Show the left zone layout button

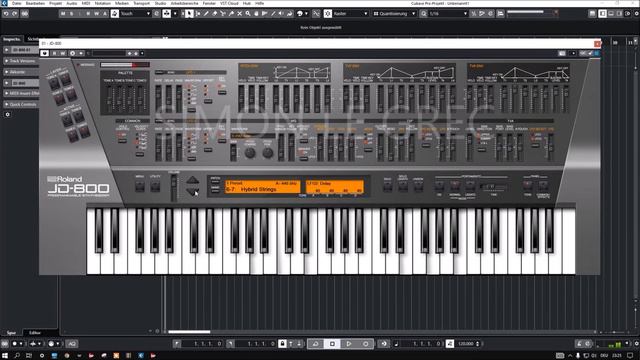pos(602,13)
